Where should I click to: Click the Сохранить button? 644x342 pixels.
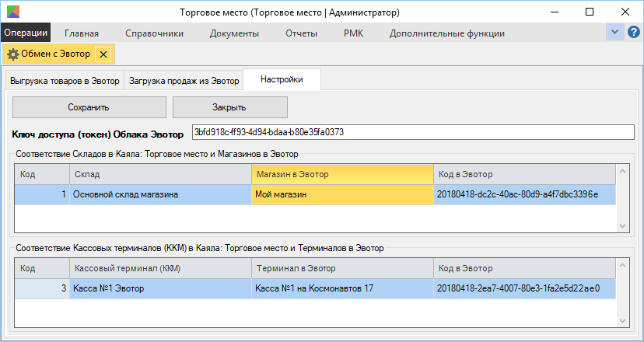[x=89, y=107]
